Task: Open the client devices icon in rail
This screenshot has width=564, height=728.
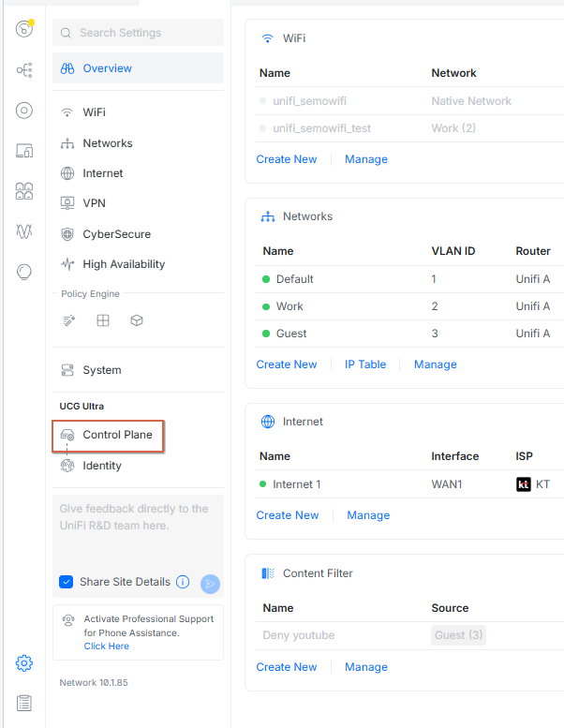Action: coord(24,151)
